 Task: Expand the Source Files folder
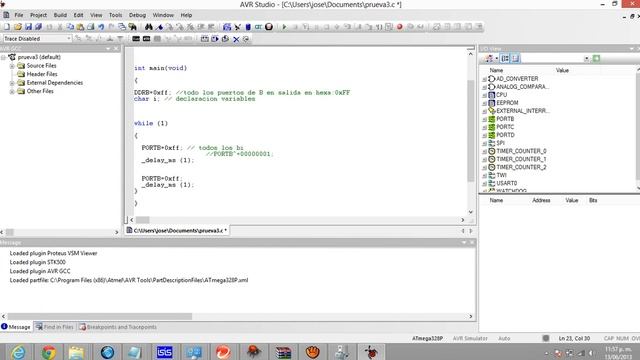point(12,66)
